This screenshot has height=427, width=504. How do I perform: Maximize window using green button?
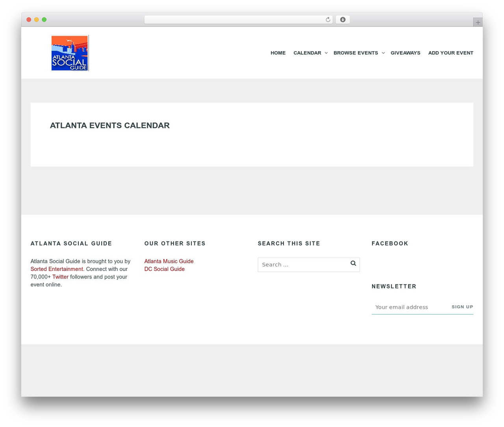tap(44, 20)
